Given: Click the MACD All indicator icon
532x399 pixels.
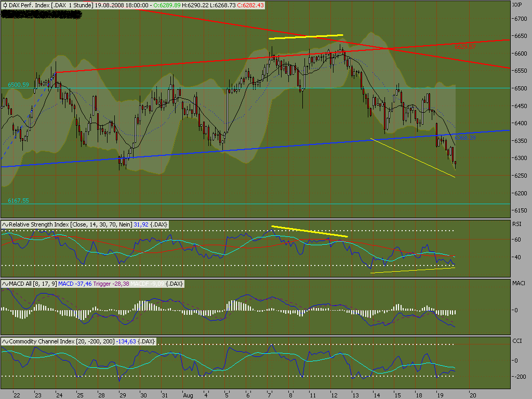Looking at the screenshot, I should click(5, 284).
